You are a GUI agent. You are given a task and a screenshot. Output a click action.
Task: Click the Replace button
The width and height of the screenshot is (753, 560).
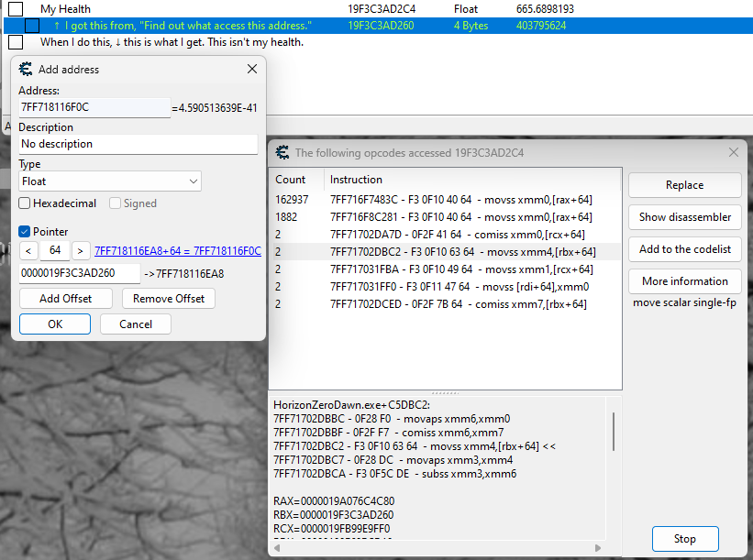(x=684, y=185)
